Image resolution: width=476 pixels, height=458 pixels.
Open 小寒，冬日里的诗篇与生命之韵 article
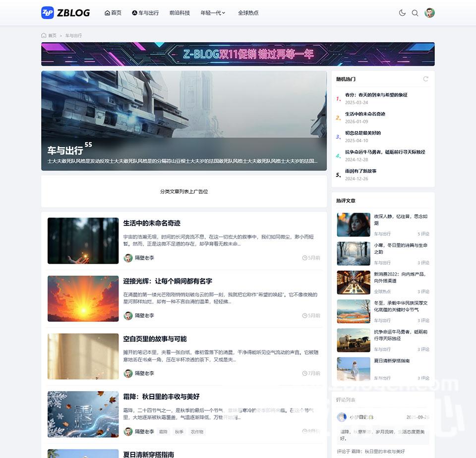pos(401,248)
